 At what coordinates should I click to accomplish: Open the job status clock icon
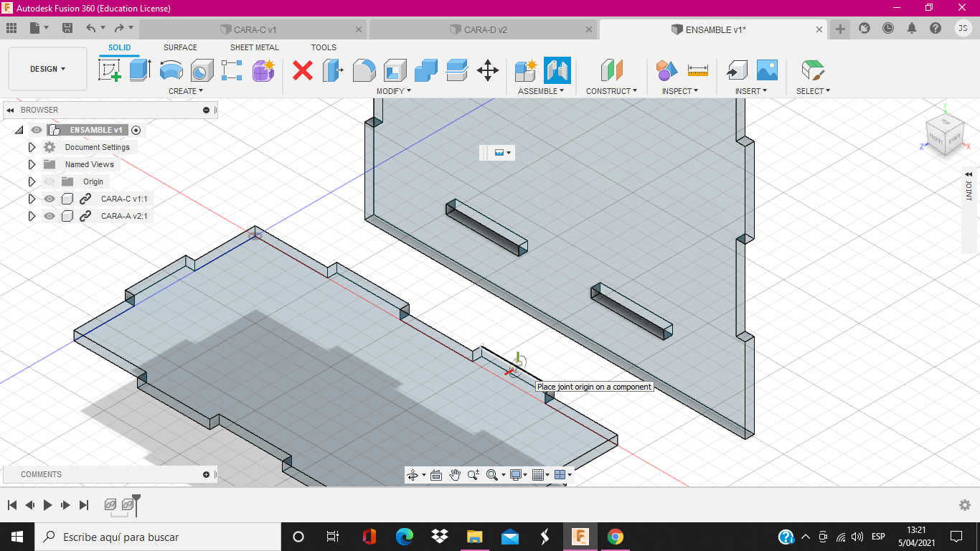tap(888, 28)
